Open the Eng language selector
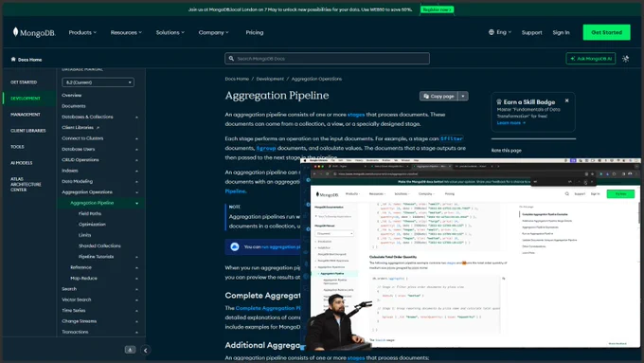The height and width of the screenshot is (363, 644). coord(500,32)
